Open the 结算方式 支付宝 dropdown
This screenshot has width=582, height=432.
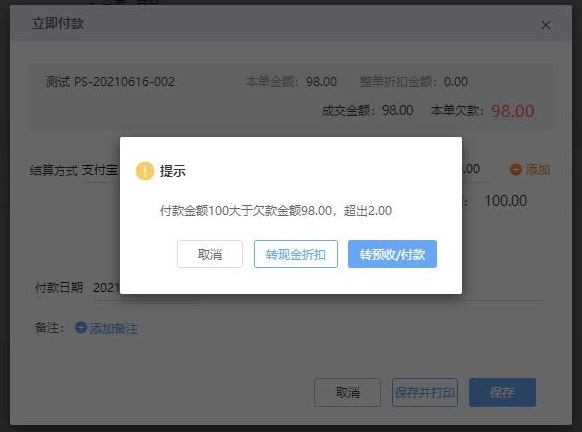click(100, 170)
